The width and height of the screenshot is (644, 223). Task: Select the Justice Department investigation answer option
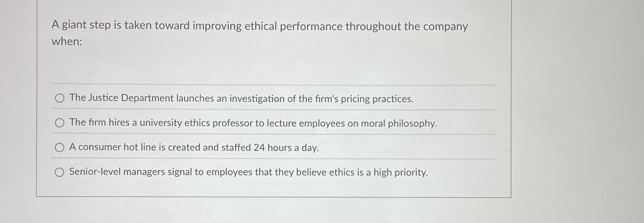(241, 98)
